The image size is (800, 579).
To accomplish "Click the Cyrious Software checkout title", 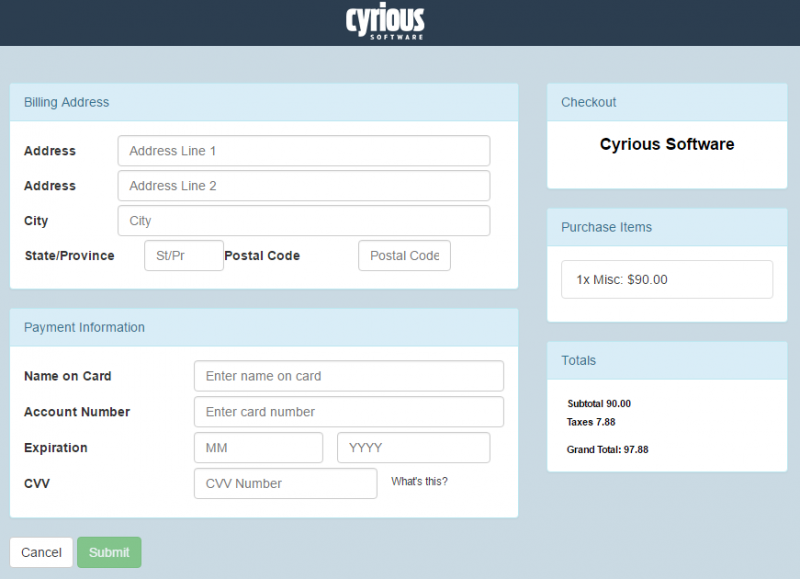I will point(667,144).
